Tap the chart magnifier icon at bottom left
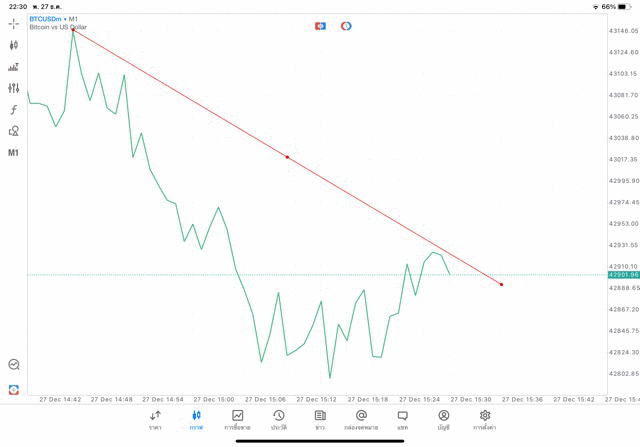This screenshot has width=640, height=447. coord(14,364)
